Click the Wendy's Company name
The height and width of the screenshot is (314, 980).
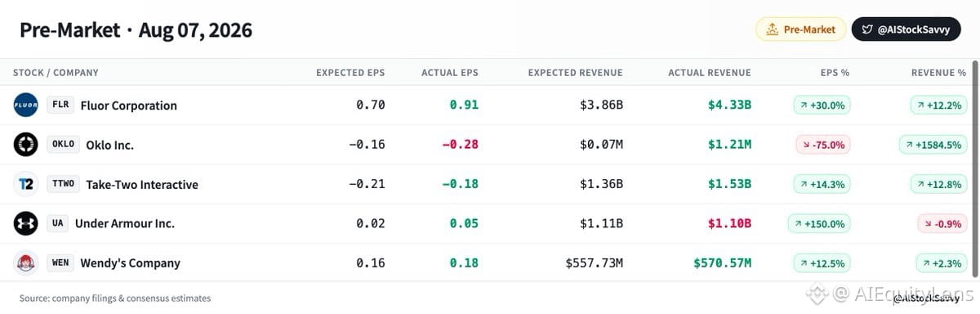click(x=131, y=263)
